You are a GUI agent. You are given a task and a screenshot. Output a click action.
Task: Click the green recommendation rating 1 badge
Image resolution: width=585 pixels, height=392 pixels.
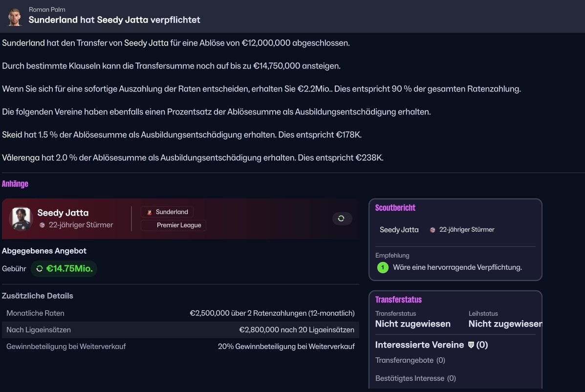(383, 267)
